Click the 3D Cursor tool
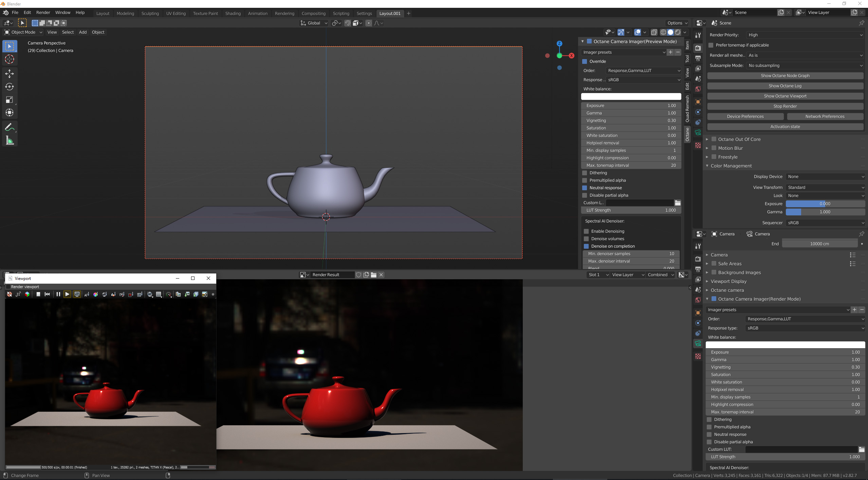The height and width of the screenshot is (480, 868). 10,59
